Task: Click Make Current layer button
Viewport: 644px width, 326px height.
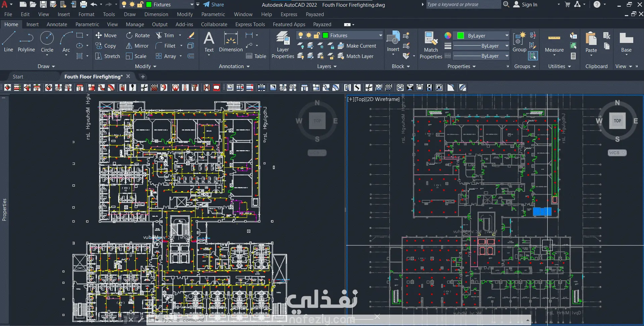Action: click(357, 46)
